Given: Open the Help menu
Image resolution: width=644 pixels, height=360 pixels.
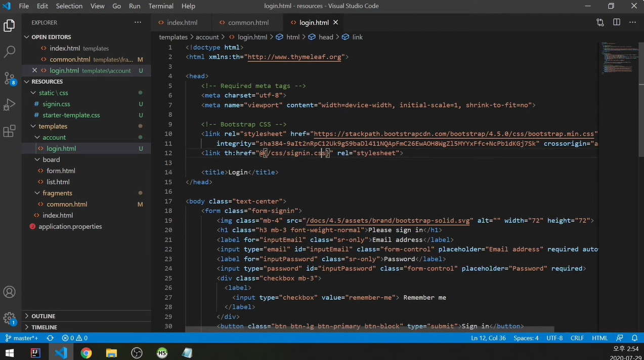Looking at the screenshot, I should [188, 6].
